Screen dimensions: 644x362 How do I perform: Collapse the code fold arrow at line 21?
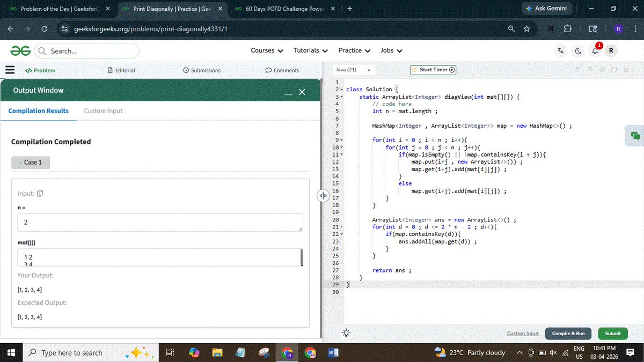coord(341,227)
